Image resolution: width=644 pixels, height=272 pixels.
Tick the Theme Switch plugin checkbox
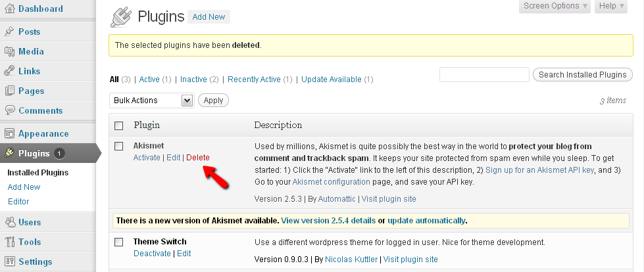[x=119, y=242]
